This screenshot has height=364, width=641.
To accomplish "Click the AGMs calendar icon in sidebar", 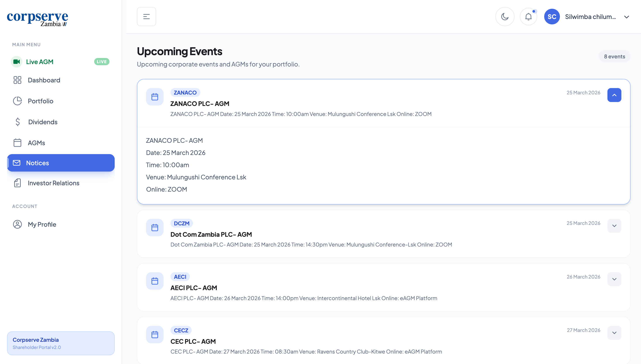I will pyautogui.click(x=17, y=143).
